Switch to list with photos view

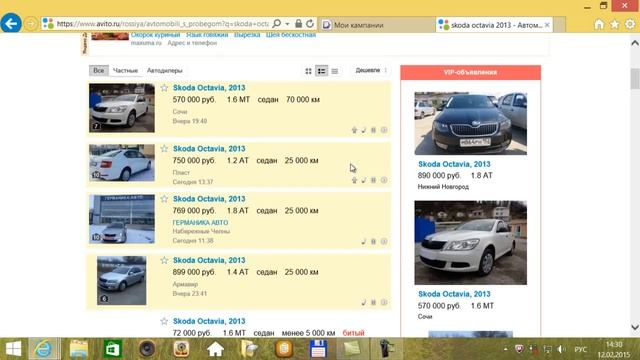point(322,71)
